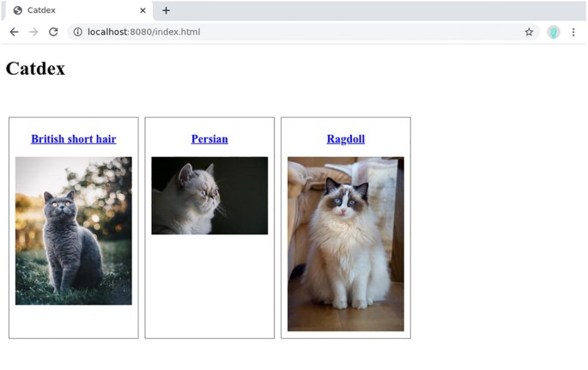Close the Catdex tab
This screenshot has width=588, height=370.
click(x=142, y=10)
